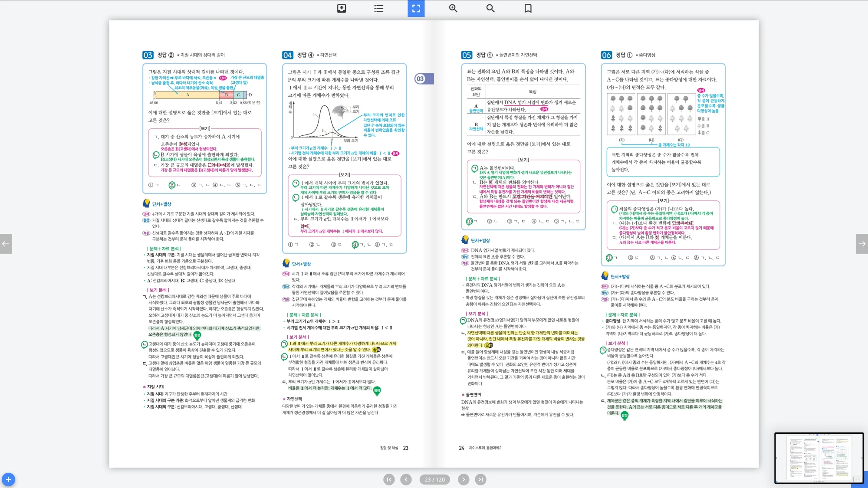
Task: Go to the first page button
Action: [x=389, y=479]
